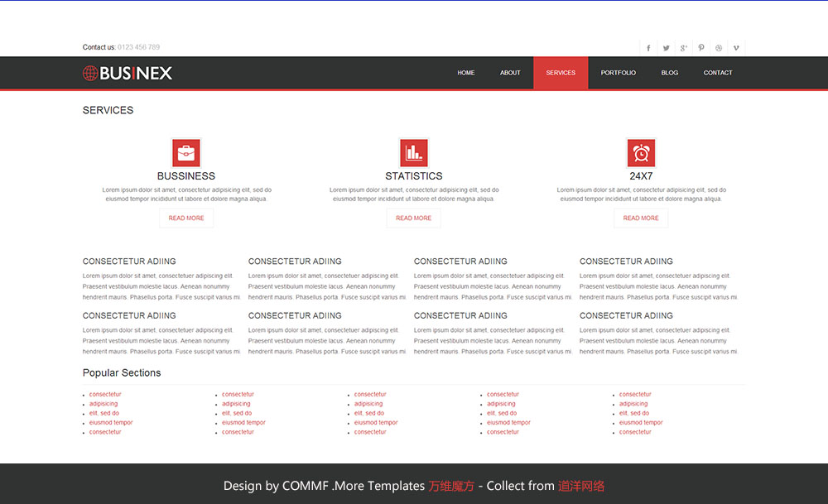828x504 pixels.
Task: Click the Pinterest icon in header
Action: 701,48
